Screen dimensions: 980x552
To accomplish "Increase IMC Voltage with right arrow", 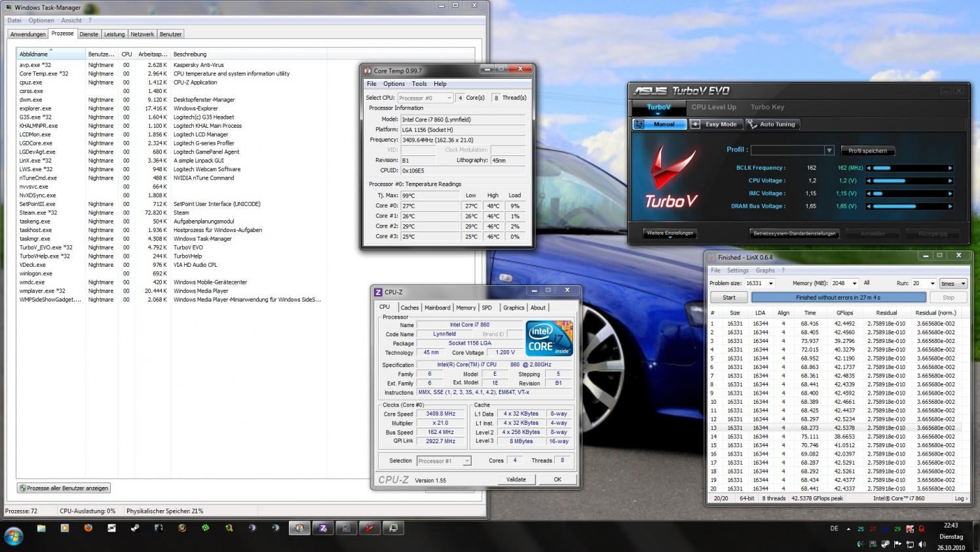I will click(x=950, y=193).
